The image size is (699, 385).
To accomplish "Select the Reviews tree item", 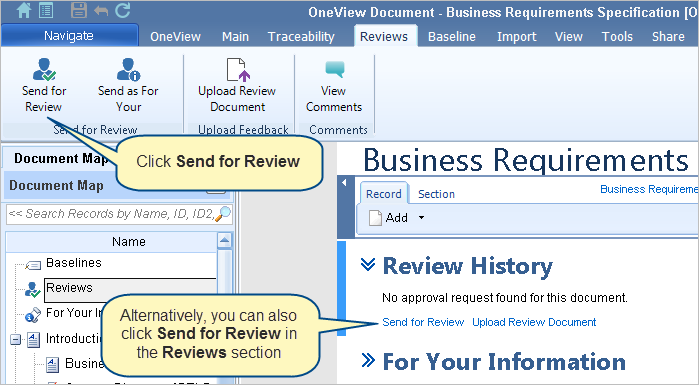I will click(70, 288).
